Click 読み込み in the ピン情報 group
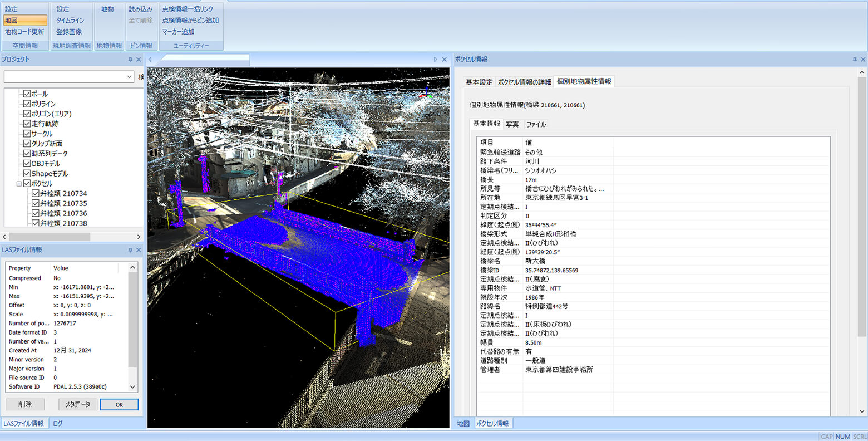 tap(140, 8)
